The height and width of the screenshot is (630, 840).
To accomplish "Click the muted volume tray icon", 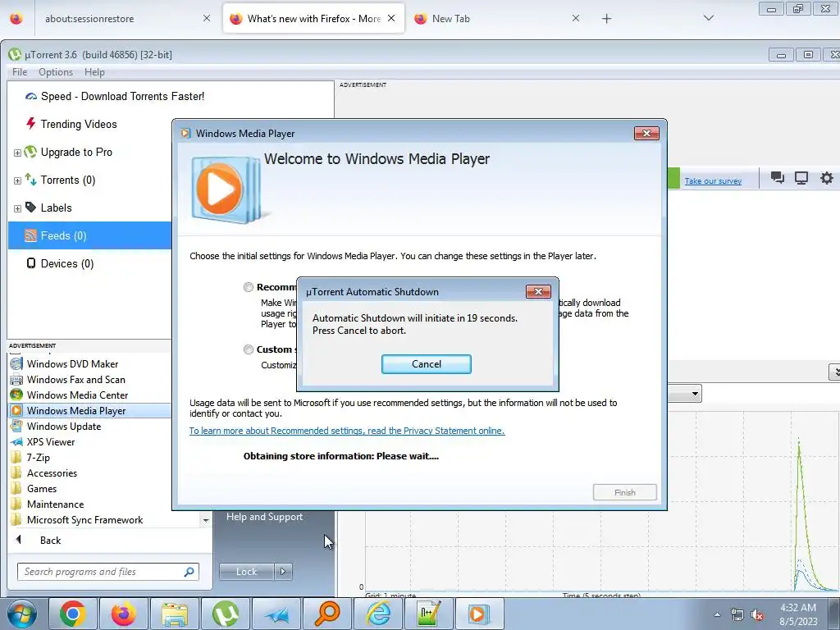I will click(757, 615).
